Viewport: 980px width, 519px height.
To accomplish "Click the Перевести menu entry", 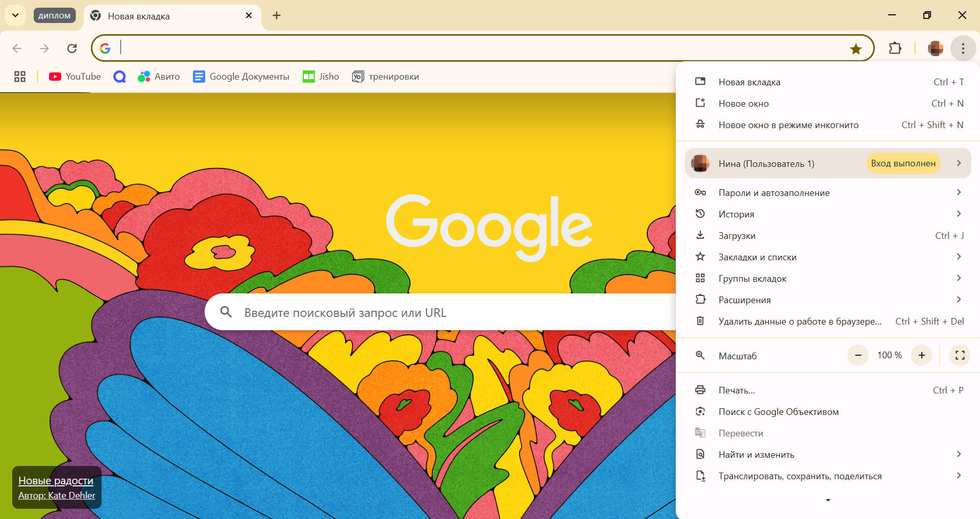I will (x=828, y=433).
